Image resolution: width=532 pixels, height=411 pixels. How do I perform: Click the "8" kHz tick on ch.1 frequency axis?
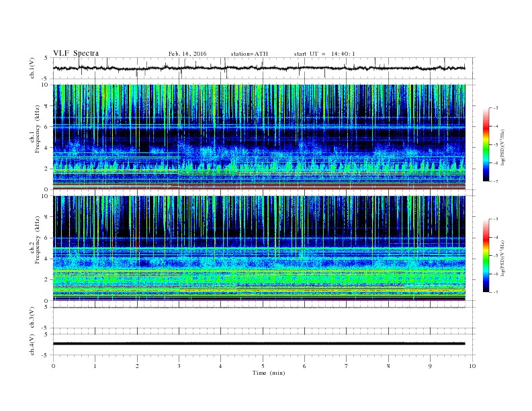click(x=46, y=106)
